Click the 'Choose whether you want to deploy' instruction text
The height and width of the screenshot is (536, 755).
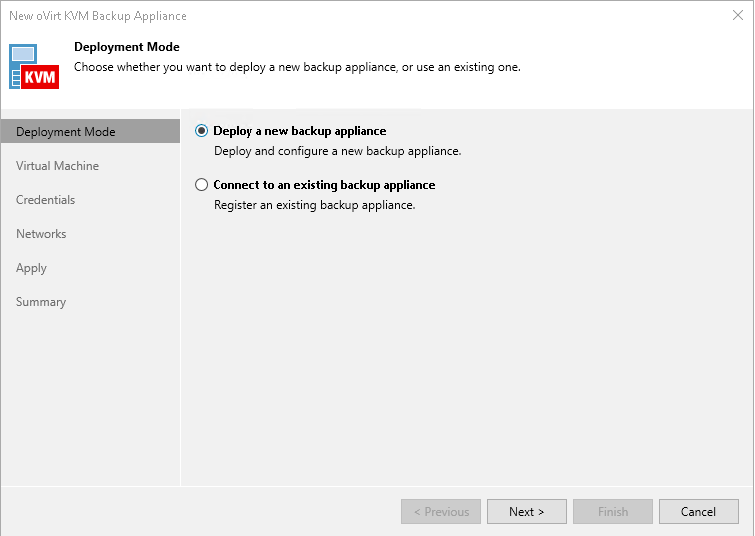pyautogui.click(x=297, y=67)
